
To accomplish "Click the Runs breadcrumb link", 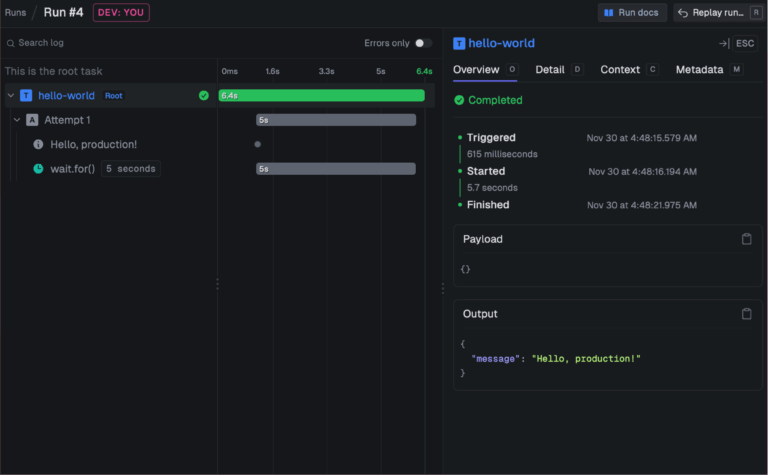I will (x=15, y=13).
